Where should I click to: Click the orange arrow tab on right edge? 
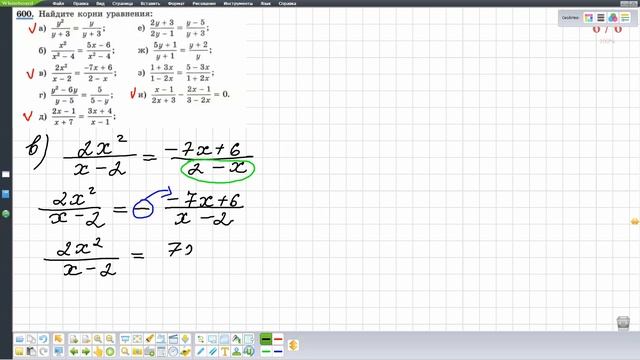point(635,221)
